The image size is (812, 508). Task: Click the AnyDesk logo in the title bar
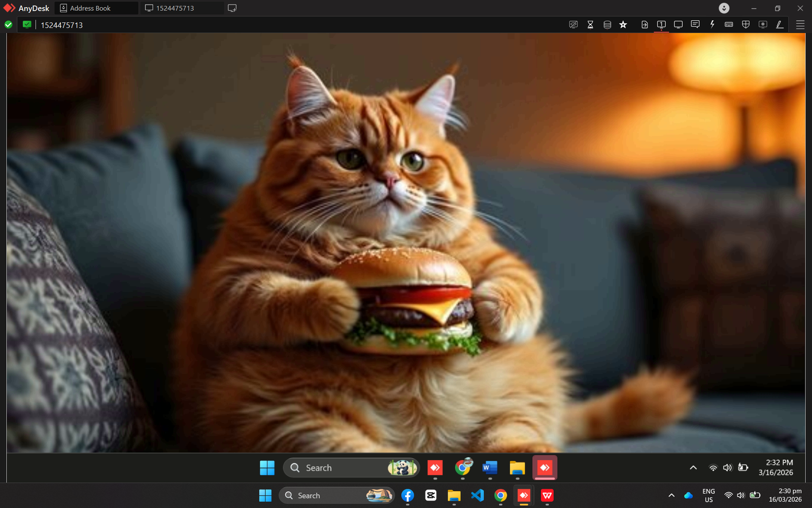coord(9,8)
